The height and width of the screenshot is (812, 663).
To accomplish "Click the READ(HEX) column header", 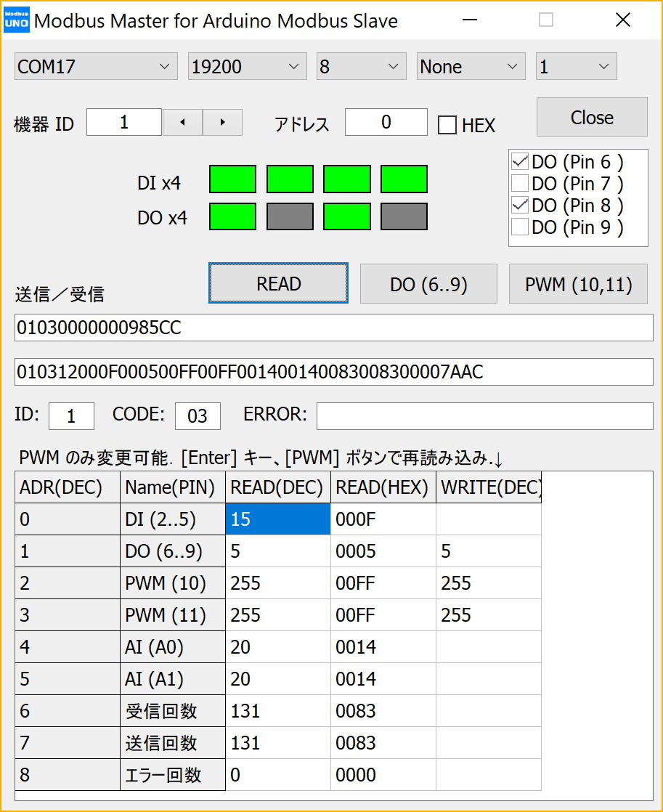I will click(x=383, y=487).
